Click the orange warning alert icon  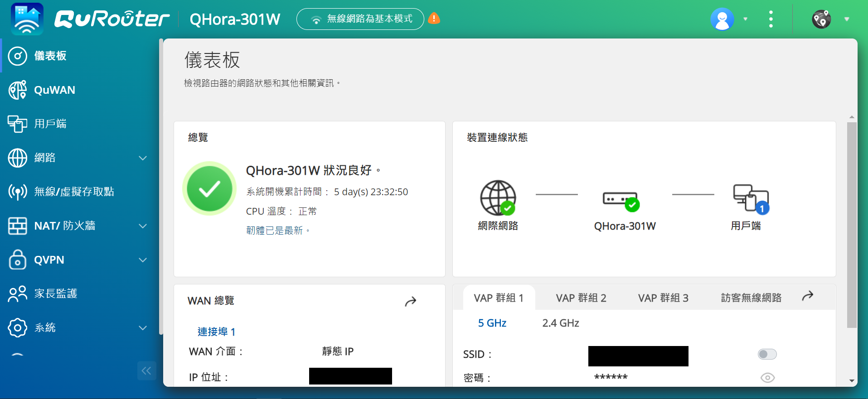point(434,19)
